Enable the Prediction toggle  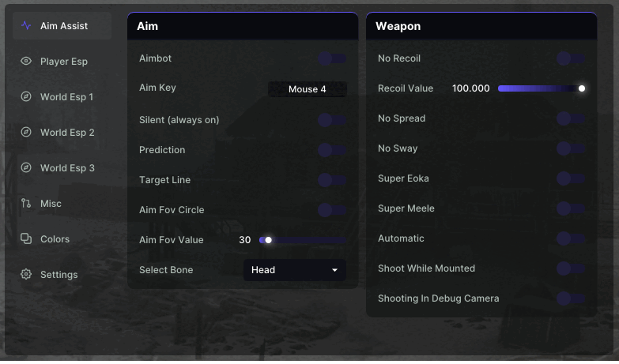(332, 150)
